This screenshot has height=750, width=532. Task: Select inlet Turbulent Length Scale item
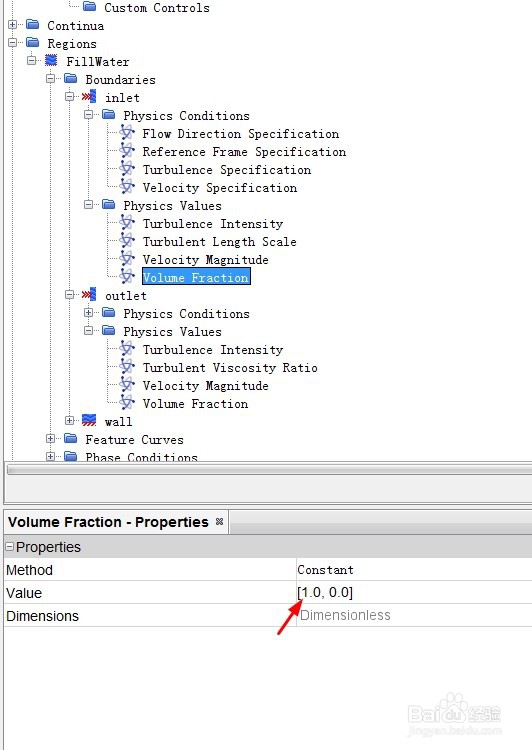pyautogui.click(x=219, y=242)
